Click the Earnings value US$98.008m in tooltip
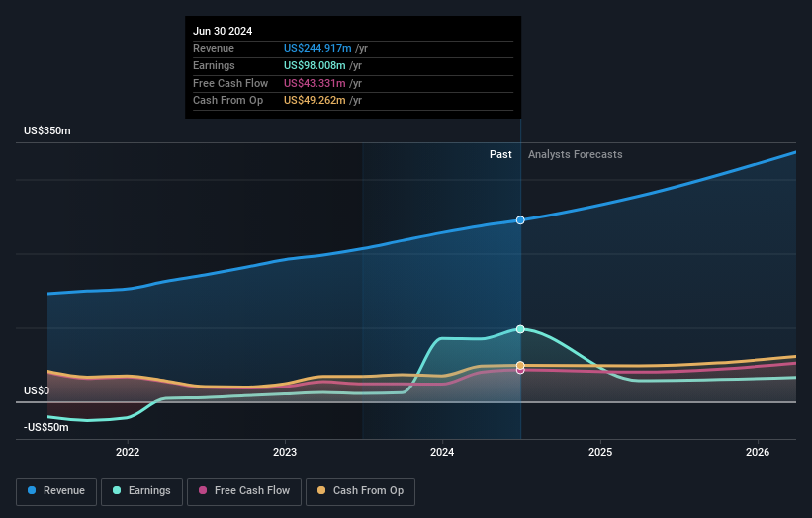 pyautogui.click(x=315, y=65)
